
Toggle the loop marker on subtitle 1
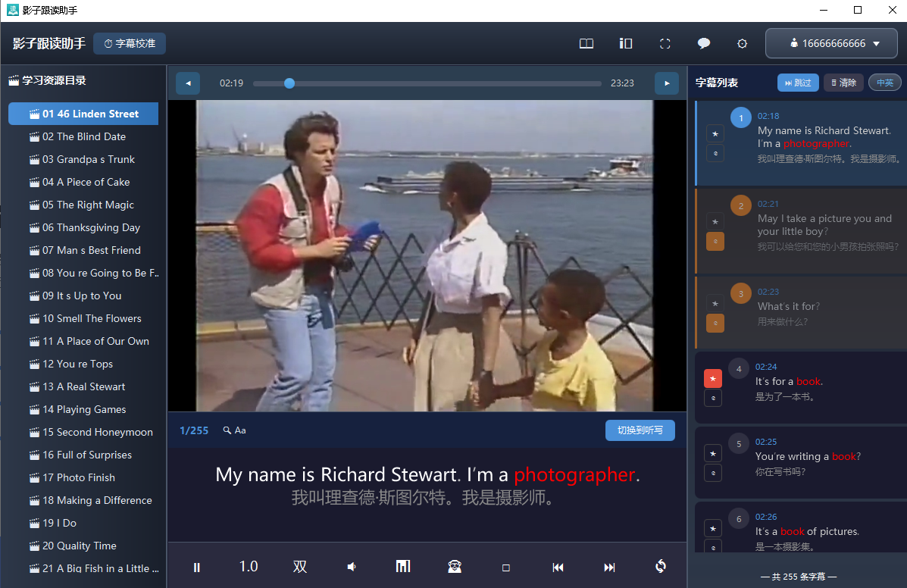pos(715,153)
